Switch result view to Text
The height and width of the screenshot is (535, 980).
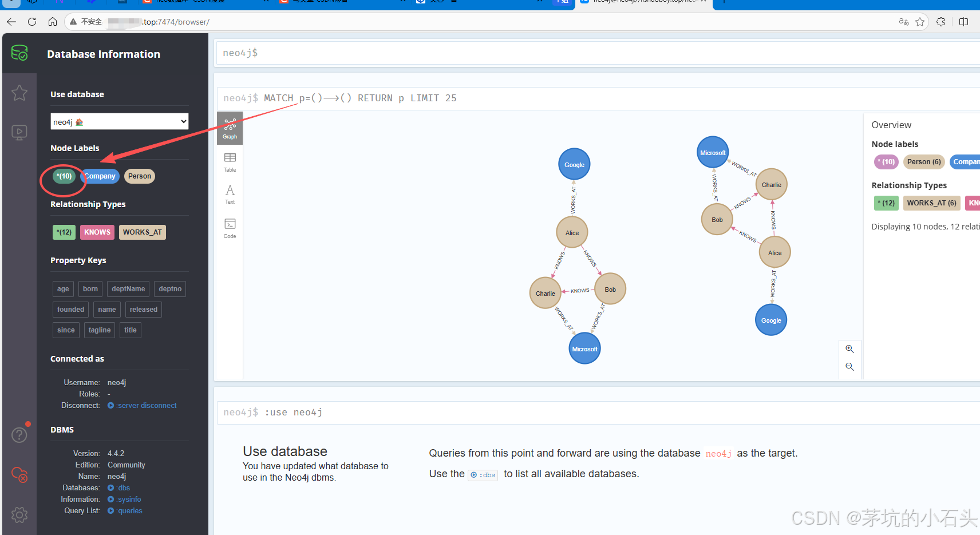tap(230, 195)
